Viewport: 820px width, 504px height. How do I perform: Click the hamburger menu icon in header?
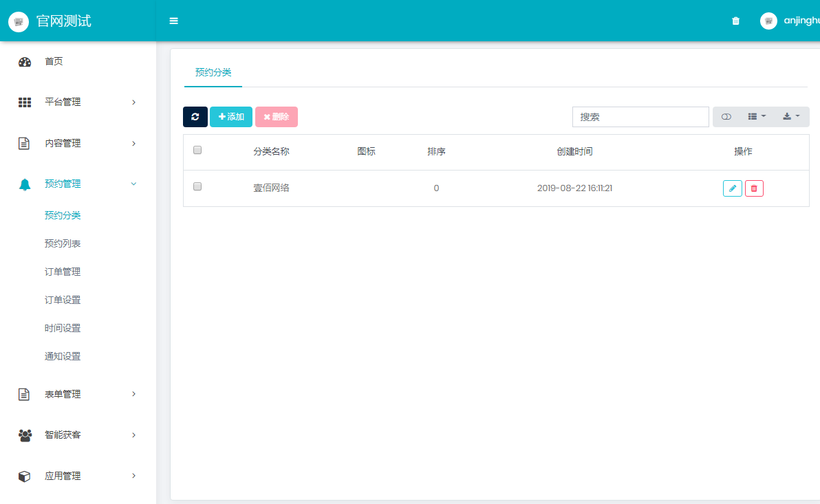[x=174, y=21]
